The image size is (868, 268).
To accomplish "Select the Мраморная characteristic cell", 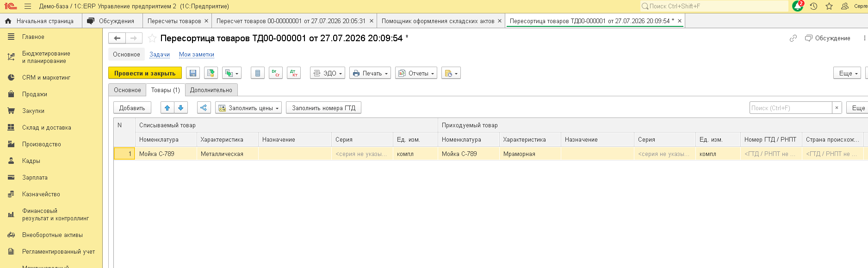I will click(530, 154).
